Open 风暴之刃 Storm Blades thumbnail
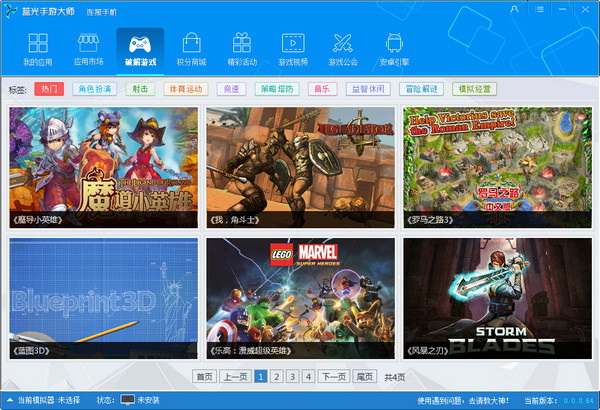The image size is (600, 410). (x=497, y=299)
